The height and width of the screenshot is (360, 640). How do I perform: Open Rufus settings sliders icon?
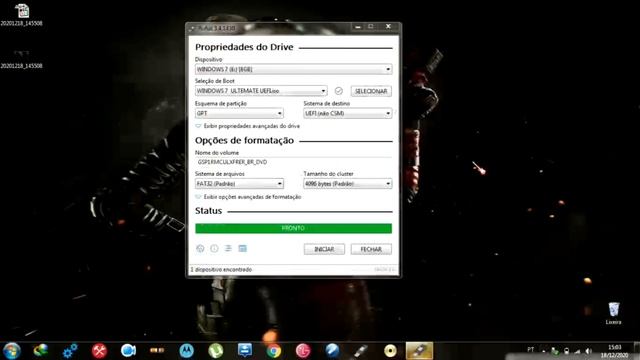click(x=228, y=248)
